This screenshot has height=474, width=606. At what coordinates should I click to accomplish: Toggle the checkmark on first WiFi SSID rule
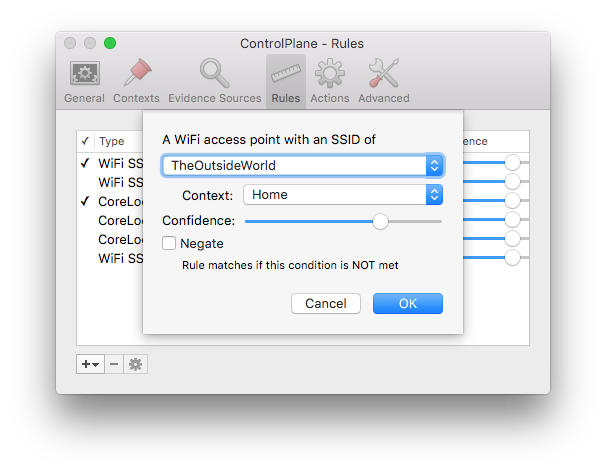coord(85,163)
